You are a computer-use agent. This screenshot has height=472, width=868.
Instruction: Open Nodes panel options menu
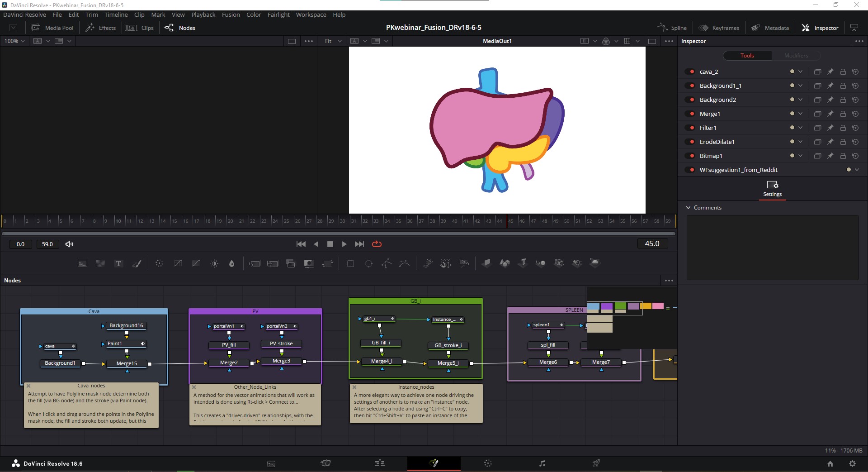pos(669,281)
